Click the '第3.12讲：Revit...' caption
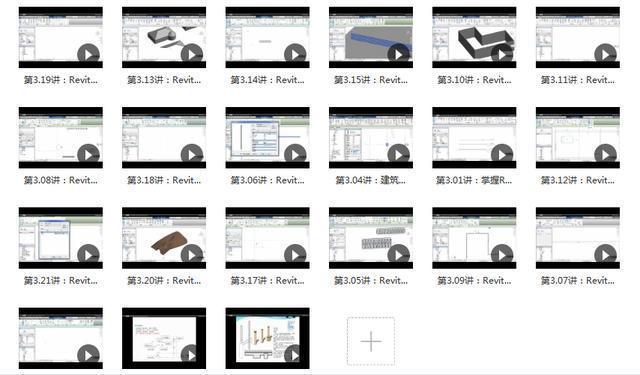 coord(578,180)
